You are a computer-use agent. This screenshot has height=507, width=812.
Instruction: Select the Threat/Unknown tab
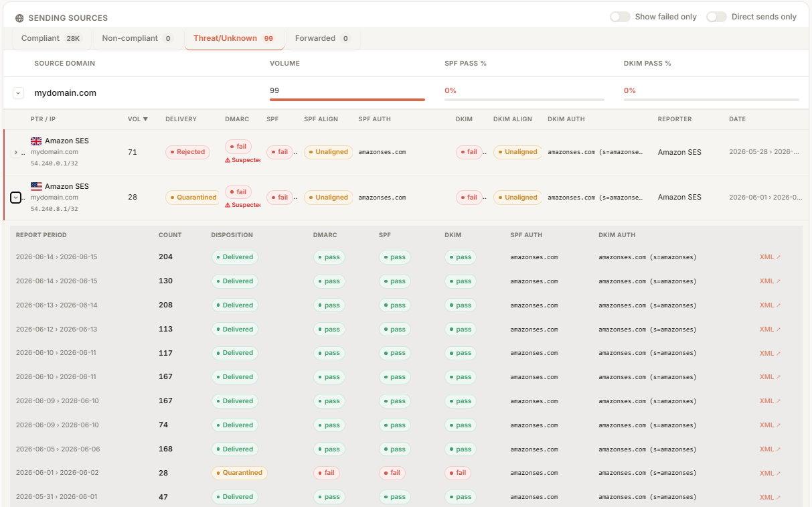pyautogui.click(x=234, y=38)
